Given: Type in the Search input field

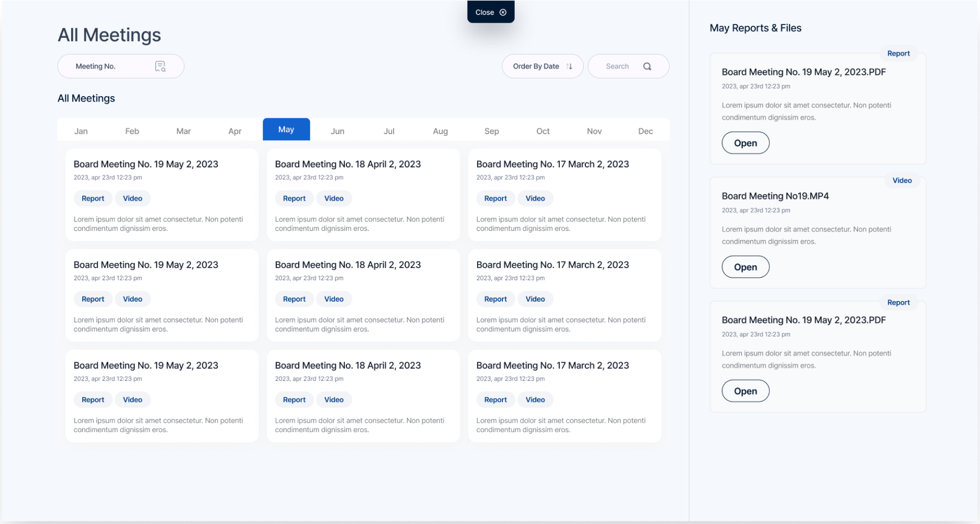Looking at the screenshot, I should click(618, 66).
